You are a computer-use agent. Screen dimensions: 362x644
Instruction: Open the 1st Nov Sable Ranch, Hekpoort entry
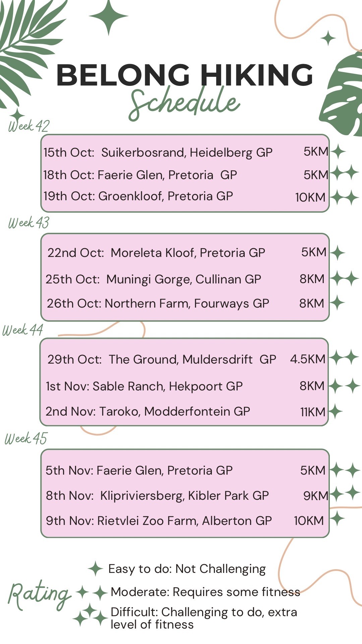(x=144, y=386)
